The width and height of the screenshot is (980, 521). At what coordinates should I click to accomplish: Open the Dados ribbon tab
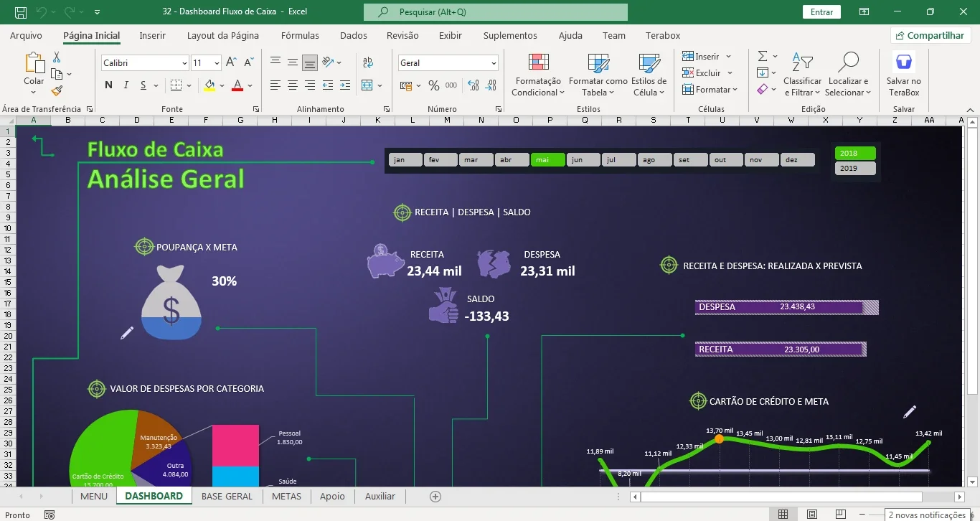tap(353, 36)
